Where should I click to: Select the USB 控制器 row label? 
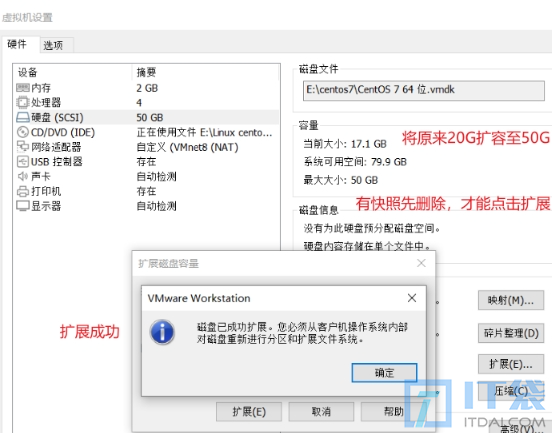pyautogui.click(x=57, y=162)
